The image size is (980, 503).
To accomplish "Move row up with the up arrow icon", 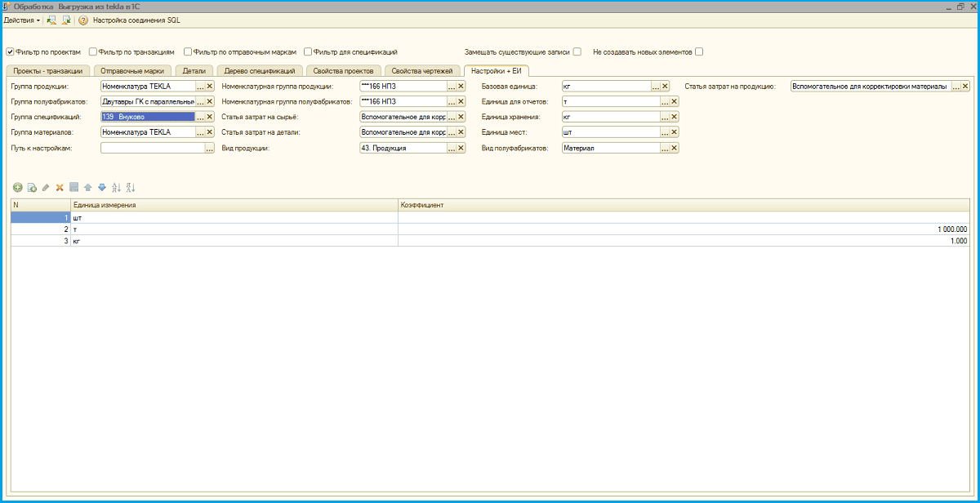I will pos(87,187).
